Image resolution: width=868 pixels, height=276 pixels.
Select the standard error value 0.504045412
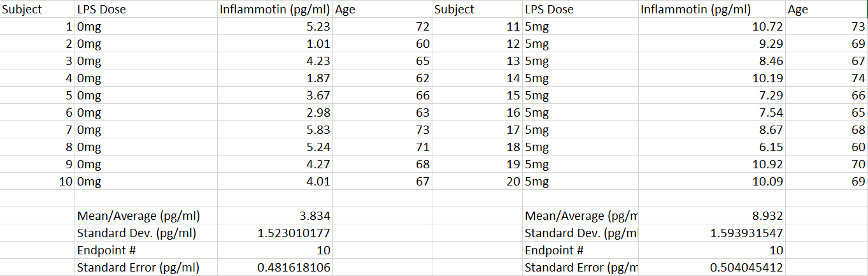(x=711, y=268)
